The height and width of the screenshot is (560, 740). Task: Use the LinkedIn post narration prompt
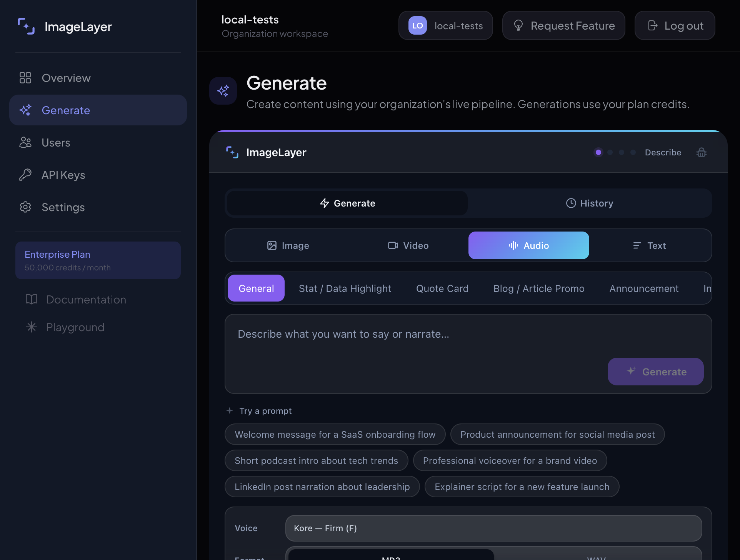(322, 487)
